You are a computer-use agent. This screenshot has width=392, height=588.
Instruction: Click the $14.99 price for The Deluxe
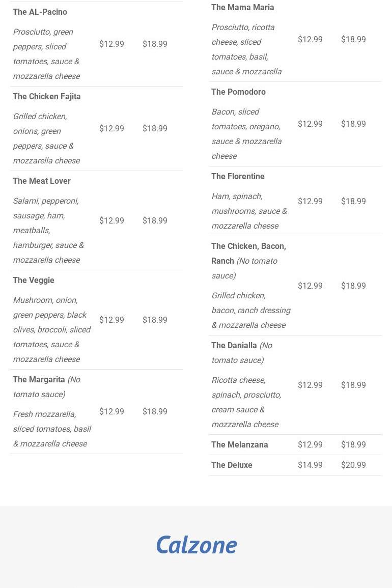(x=310, y=465)
